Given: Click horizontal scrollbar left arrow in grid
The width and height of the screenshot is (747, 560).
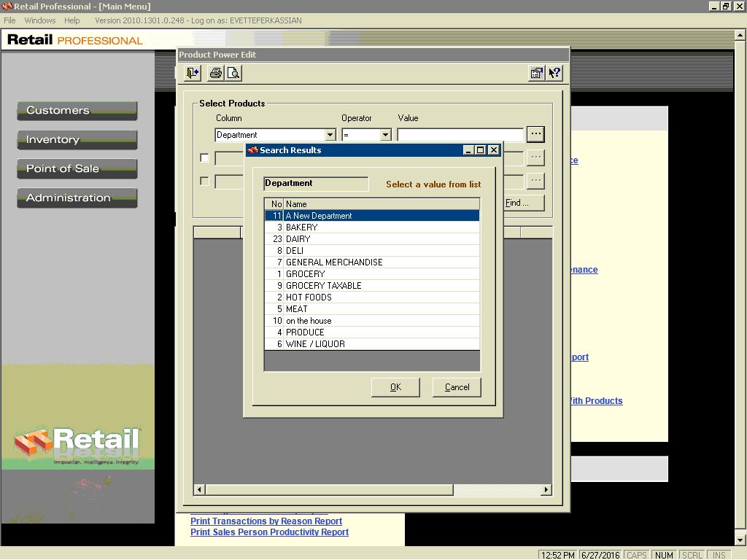Looking at the screenshot, I should tap(200, 489).
